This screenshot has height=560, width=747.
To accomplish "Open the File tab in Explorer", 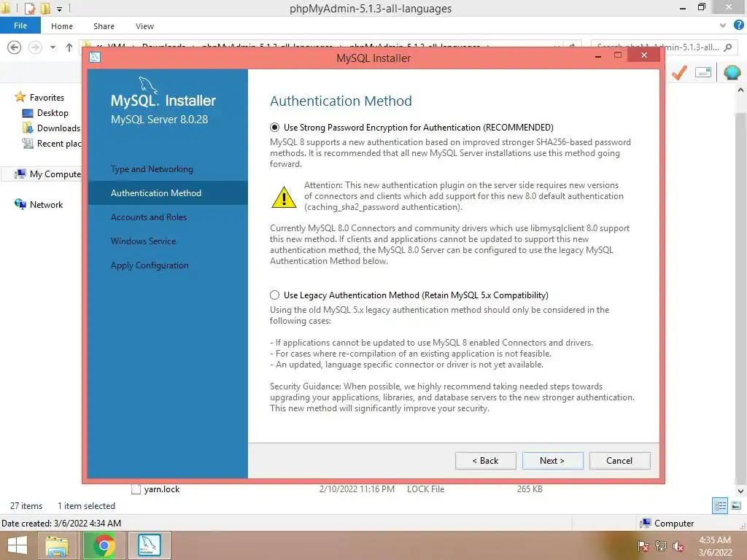I will tap(20, 26).
